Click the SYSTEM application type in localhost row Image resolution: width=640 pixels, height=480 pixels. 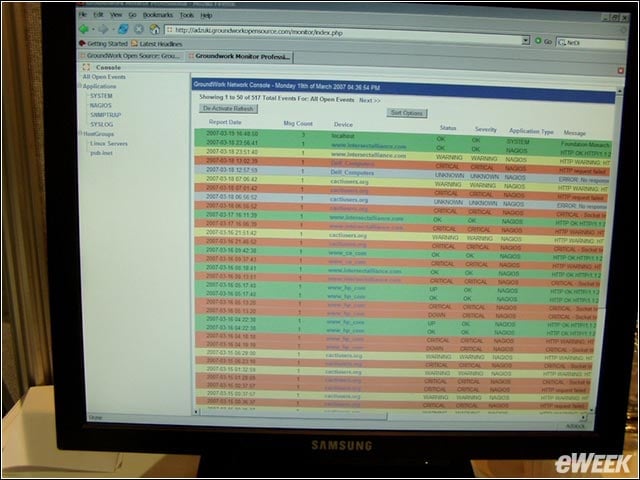tap(518, 142)
